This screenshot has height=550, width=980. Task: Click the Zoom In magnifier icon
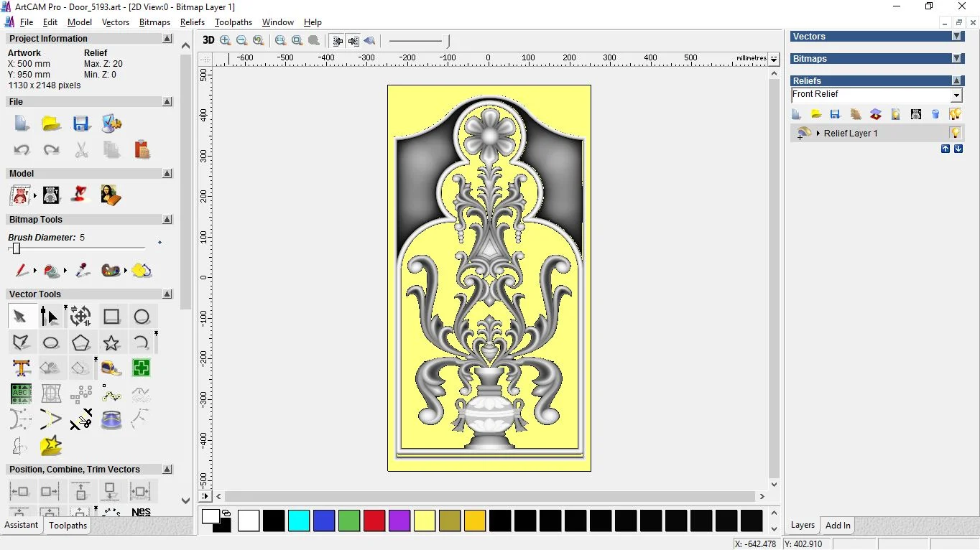click(x=226, y=41)
